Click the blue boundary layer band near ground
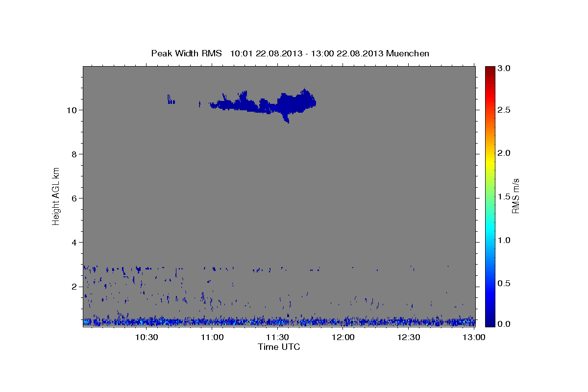Screen dimensions: 588x392 279,321
